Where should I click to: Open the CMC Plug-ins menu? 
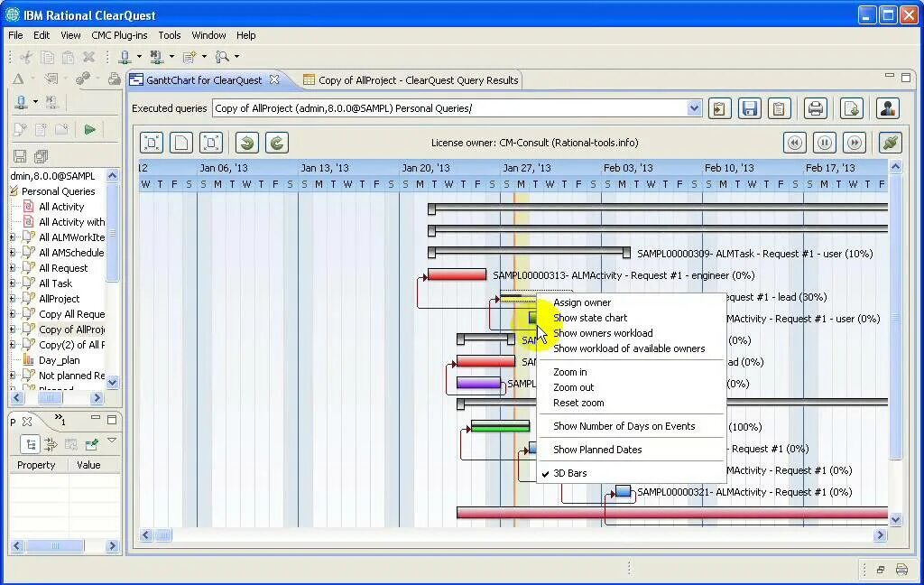tap(119, 35)
